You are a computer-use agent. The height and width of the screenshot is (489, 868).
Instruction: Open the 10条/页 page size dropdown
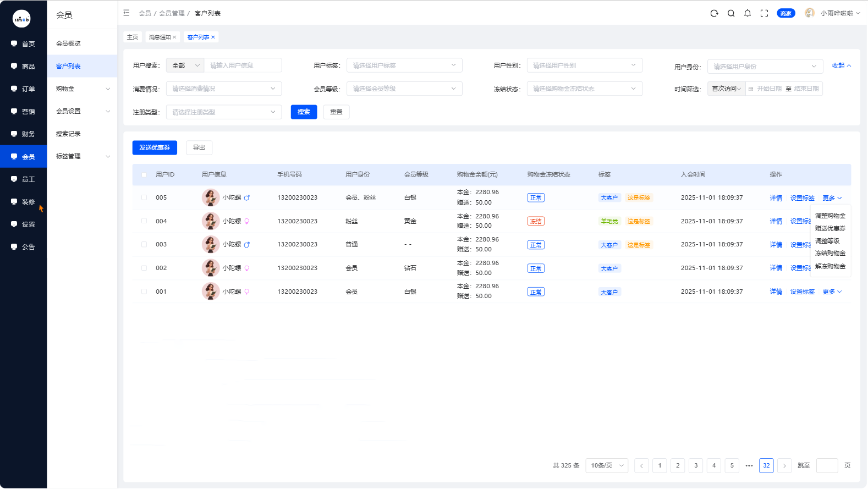click(x=607, y=465)
